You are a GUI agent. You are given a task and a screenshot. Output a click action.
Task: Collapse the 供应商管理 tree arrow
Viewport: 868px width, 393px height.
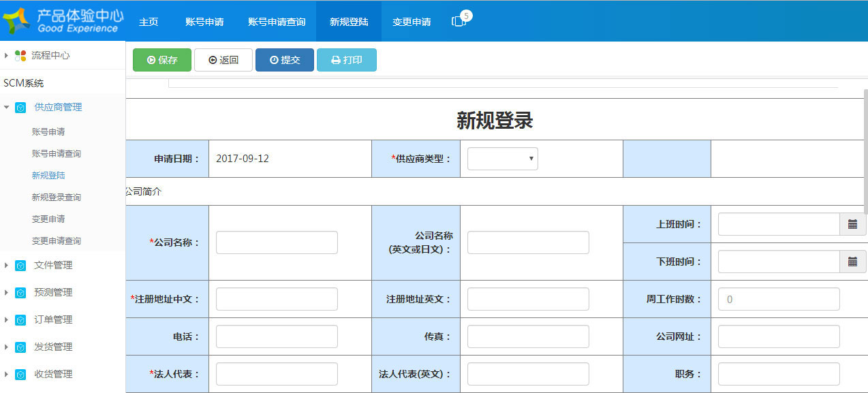(x=6, y=107)
